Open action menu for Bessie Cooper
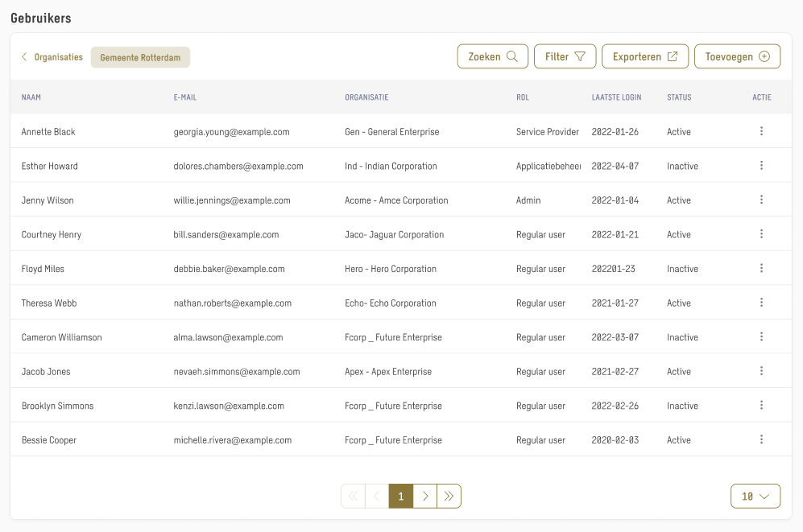This screenshot has height=532, width=803. tap(761, 439)
